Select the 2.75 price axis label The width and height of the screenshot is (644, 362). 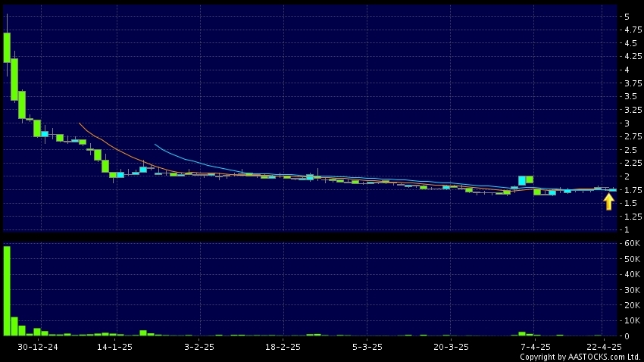(633, 136)
